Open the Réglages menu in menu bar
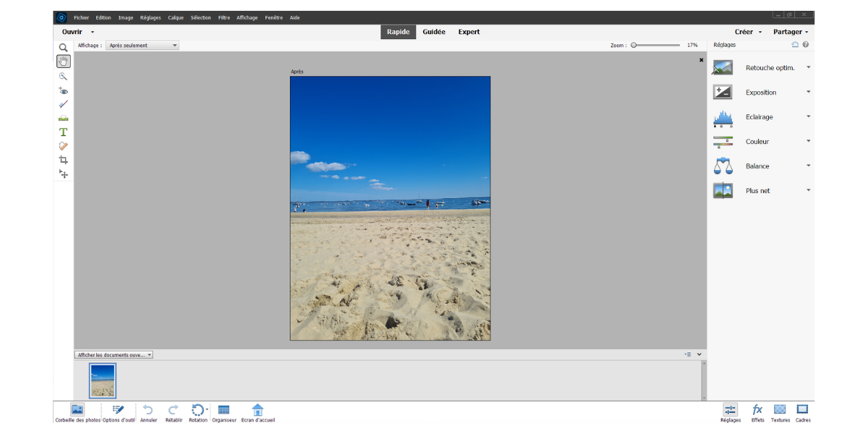The height and width of the screenshot is (434, 868). coord(150,17)
